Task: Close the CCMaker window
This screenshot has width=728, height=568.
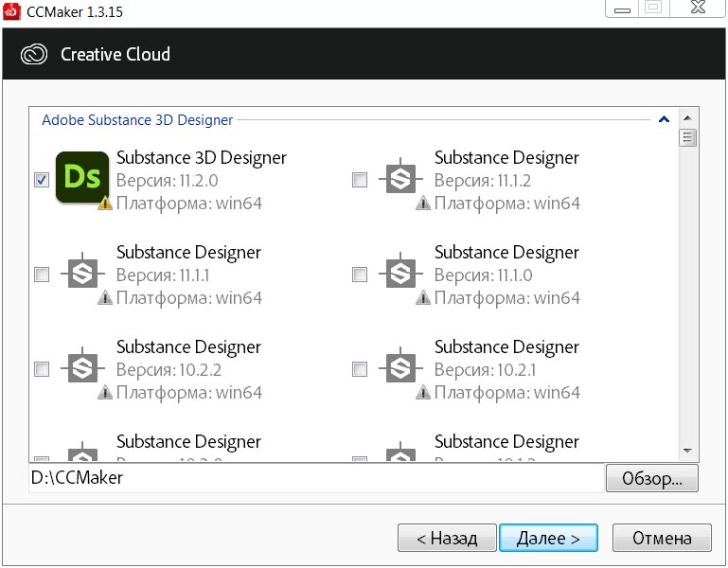Action: point(698,8)
